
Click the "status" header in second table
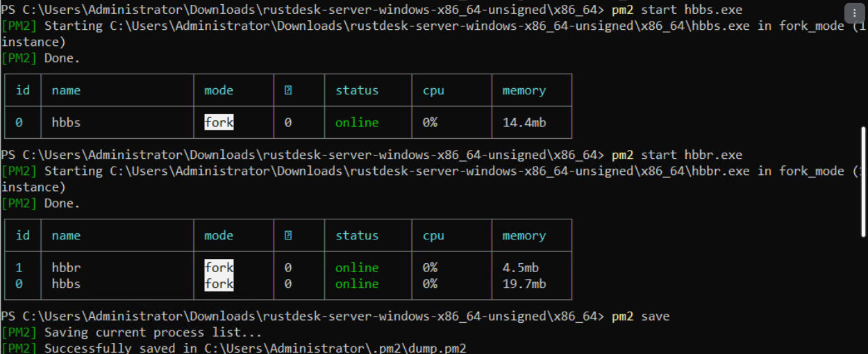point(357,235)
